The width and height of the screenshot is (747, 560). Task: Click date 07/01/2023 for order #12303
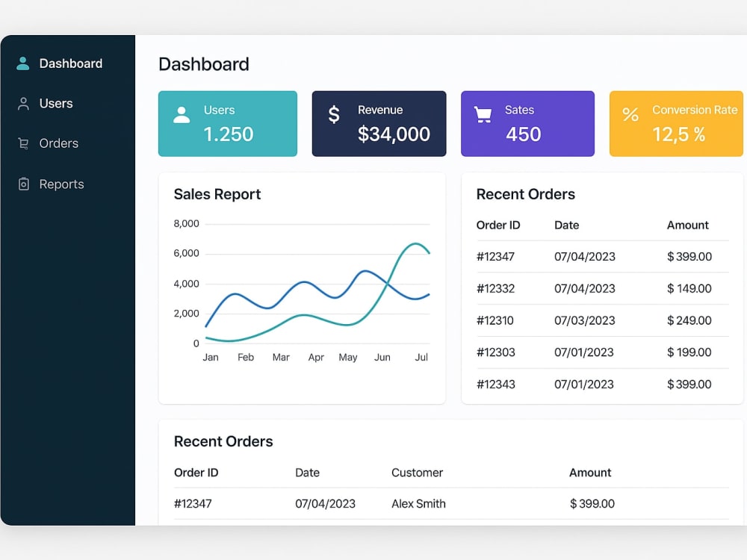583,352
